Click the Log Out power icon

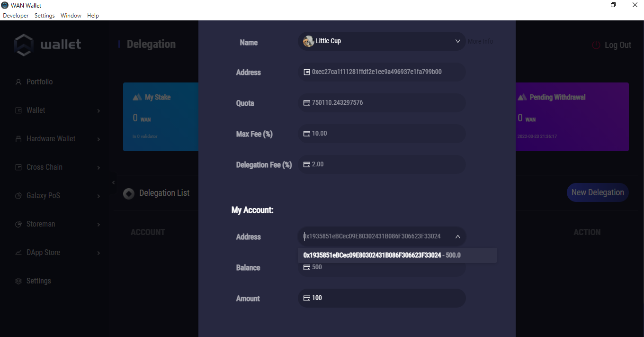(596, 45)
